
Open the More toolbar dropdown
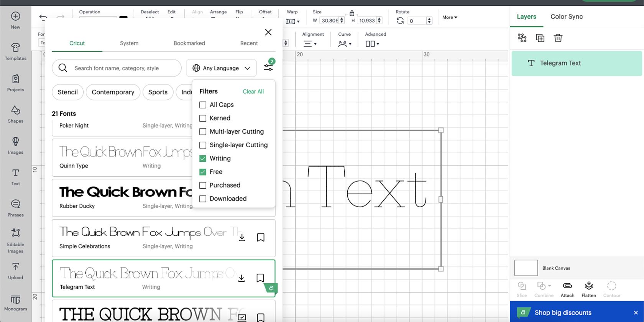tap(450, 17)
